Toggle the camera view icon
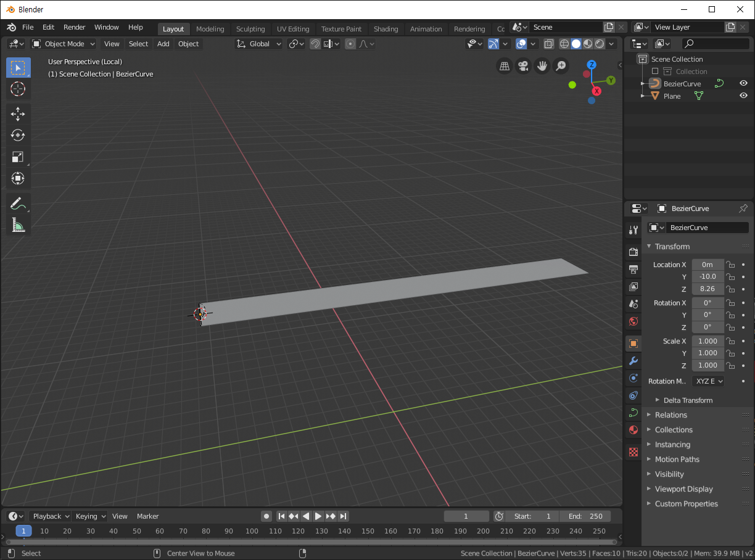 (x=523, y=65)
